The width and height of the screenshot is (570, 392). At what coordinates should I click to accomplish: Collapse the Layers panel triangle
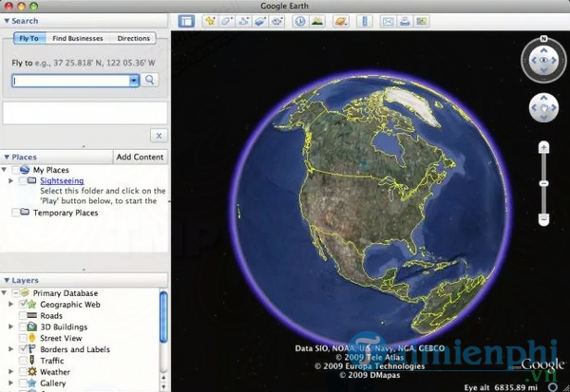(x=7, y=280)
